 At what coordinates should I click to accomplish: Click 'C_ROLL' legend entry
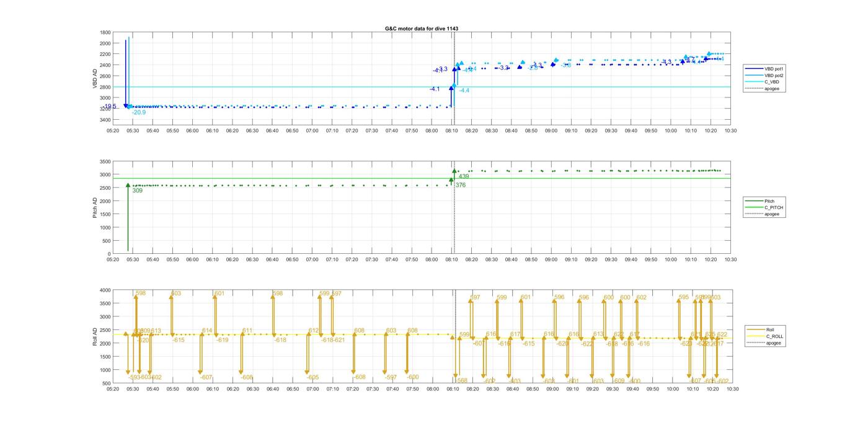click(774, 336)
